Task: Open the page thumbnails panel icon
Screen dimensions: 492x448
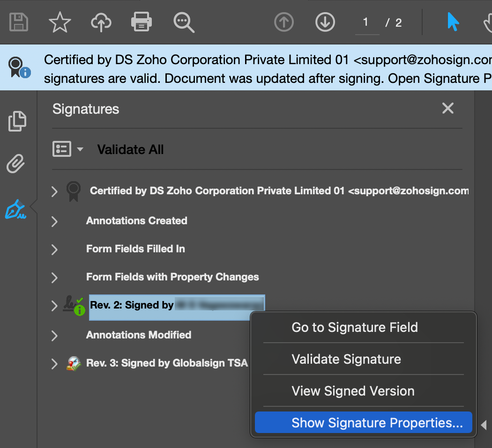Action: pyautogui.click(x=17, y=121)
